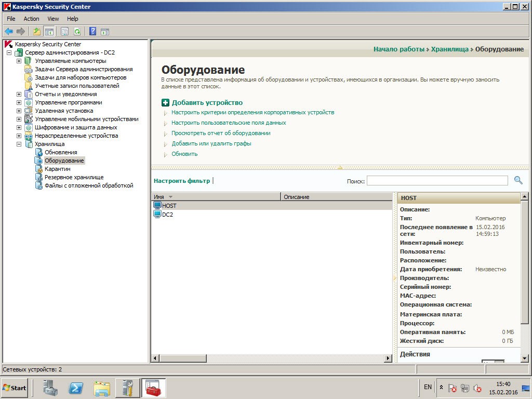Click the Поиск search input field
532x399 pixels.
pyautogui.click(x=437, y=180)
